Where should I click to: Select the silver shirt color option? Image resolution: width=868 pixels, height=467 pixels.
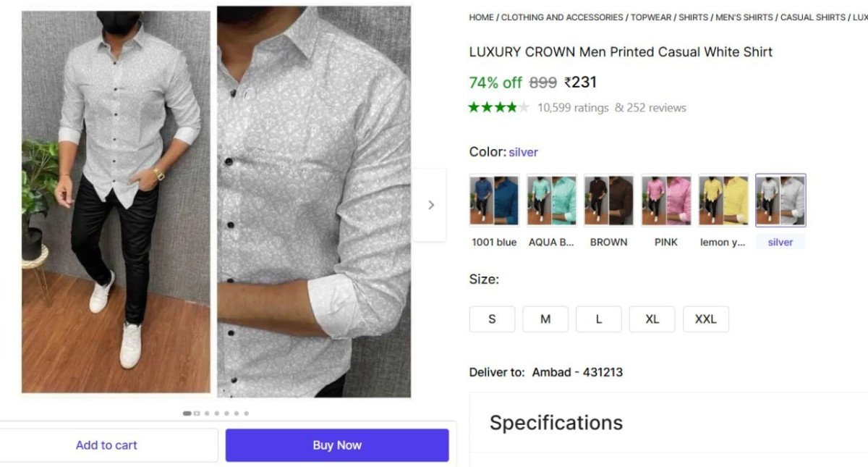(780, 201)
